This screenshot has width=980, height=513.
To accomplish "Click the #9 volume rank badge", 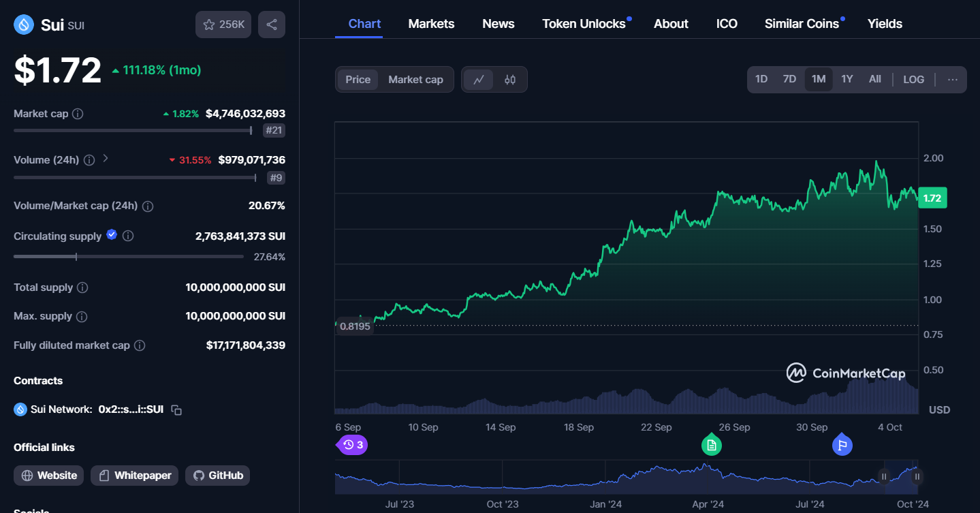I will click(x=276, y=178).
